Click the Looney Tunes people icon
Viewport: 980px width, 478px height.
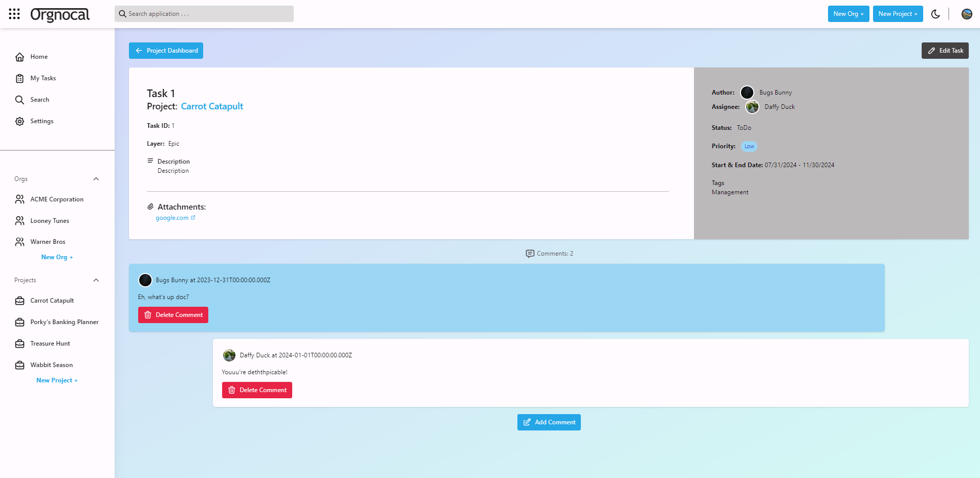[19, 221]
